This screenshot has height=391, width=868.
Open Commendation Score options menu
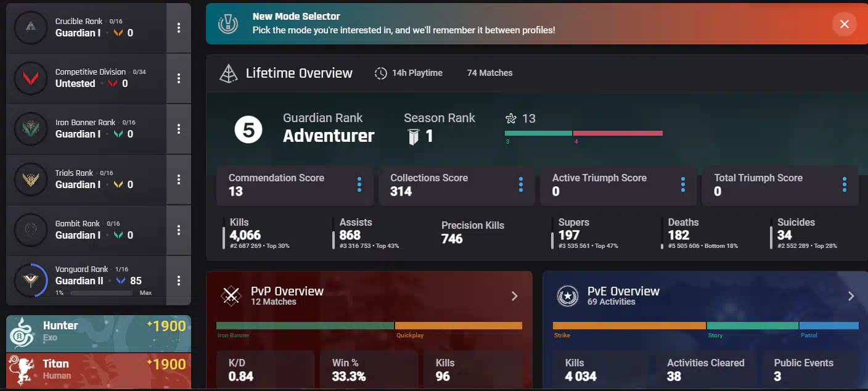click(359, 184)
